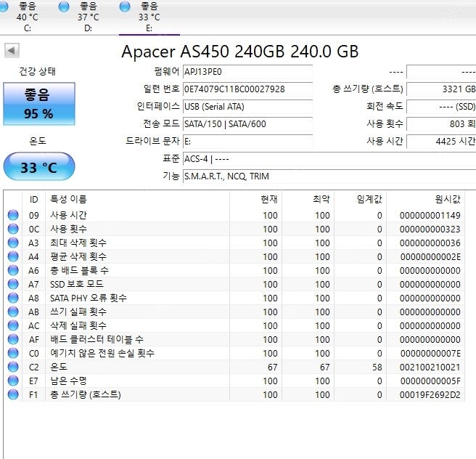
Task: Click the status icon for row AF
Action: (13, 339)
